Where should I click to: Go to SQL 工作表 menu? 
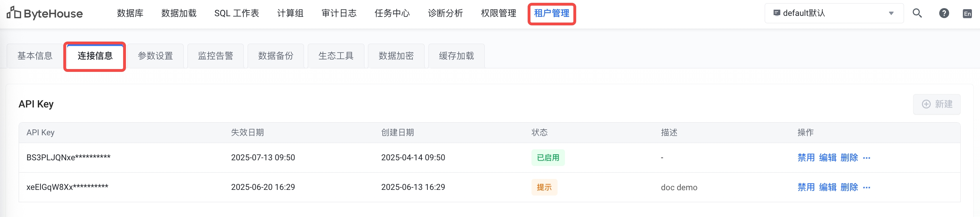coord(236,13)
